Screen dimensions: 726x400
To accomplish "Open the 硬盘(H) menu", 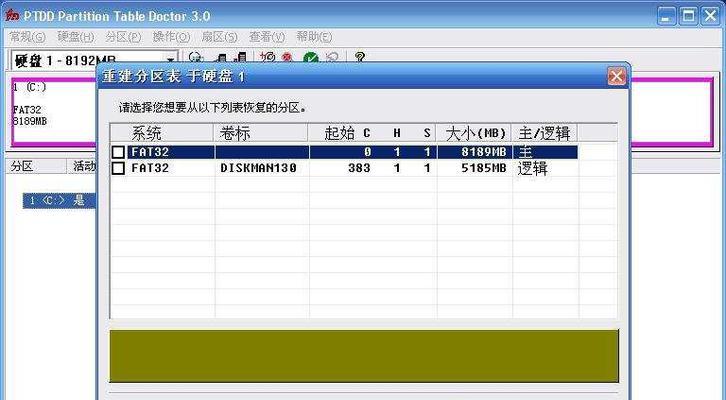I will coord(75,37).
